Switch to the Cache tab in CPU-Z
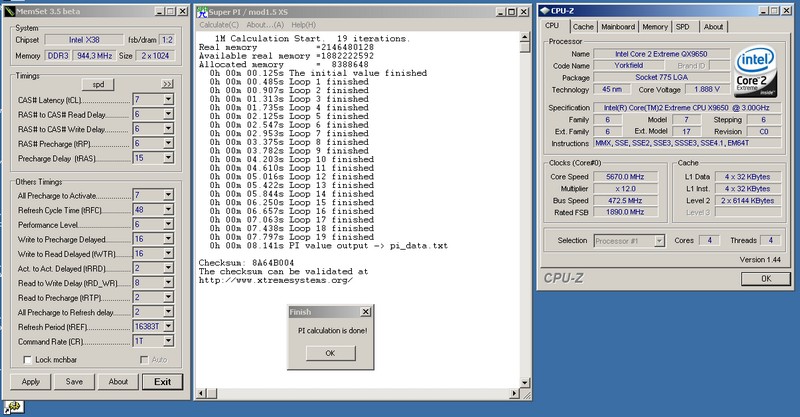 pos(583,27)
